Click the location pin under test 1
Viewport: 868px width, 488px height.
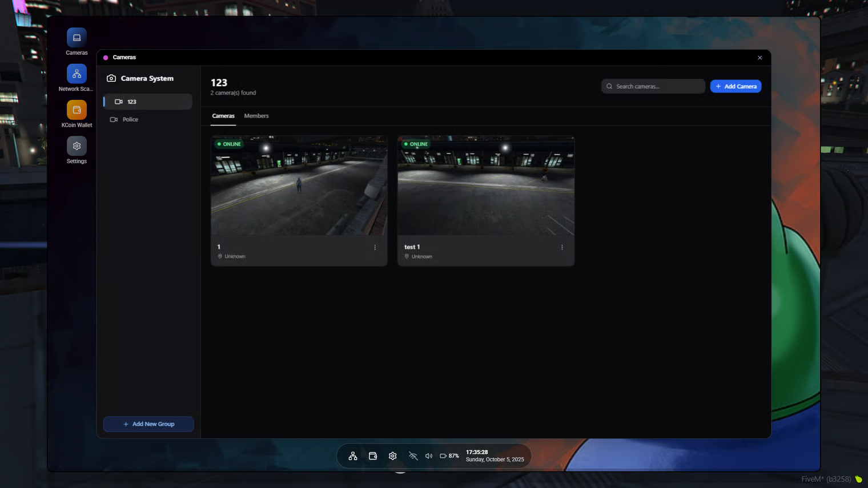coord(407,256)
